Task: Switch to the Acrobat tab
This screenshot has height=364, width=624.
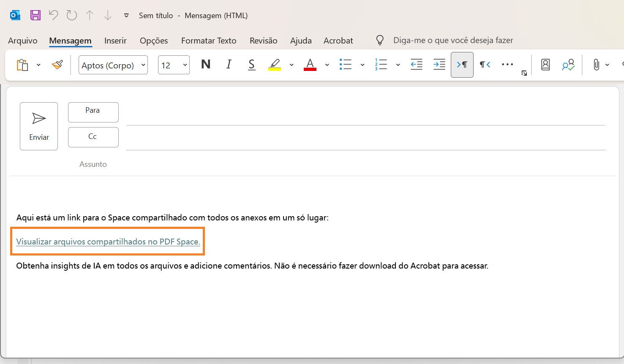Action: point(338,41)
